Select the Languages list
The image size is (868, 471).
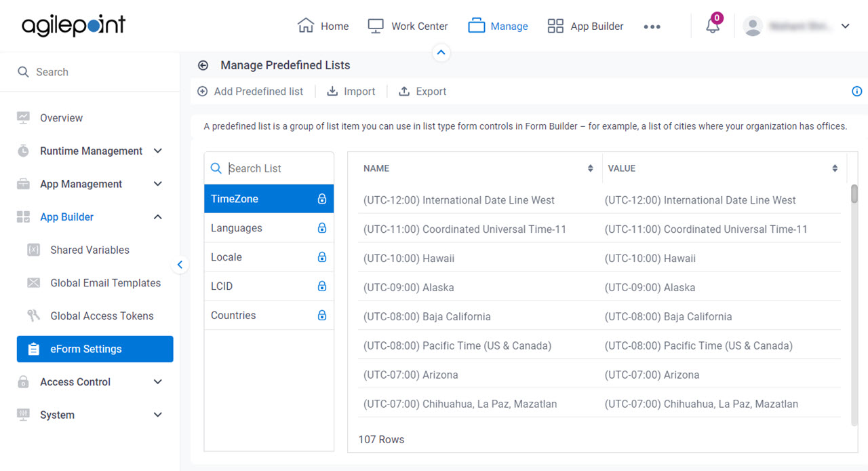(x=269, y=228)
